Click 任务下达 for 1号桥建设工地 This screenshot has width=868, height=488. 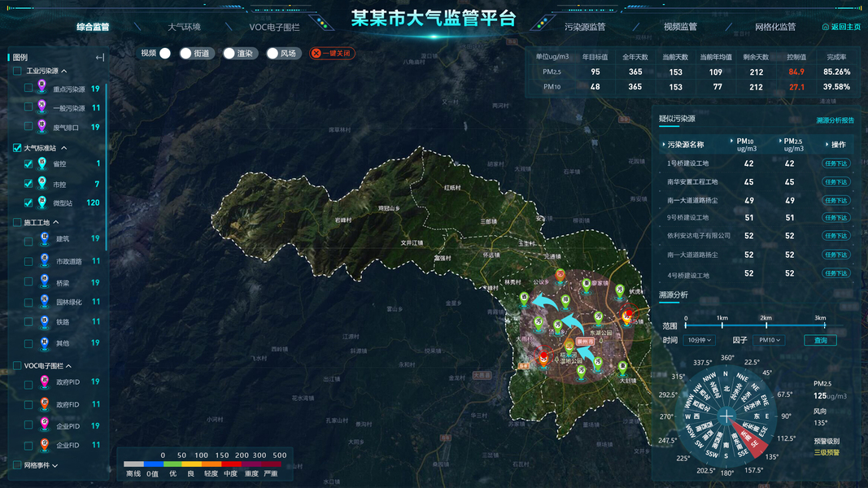[836, 163]
